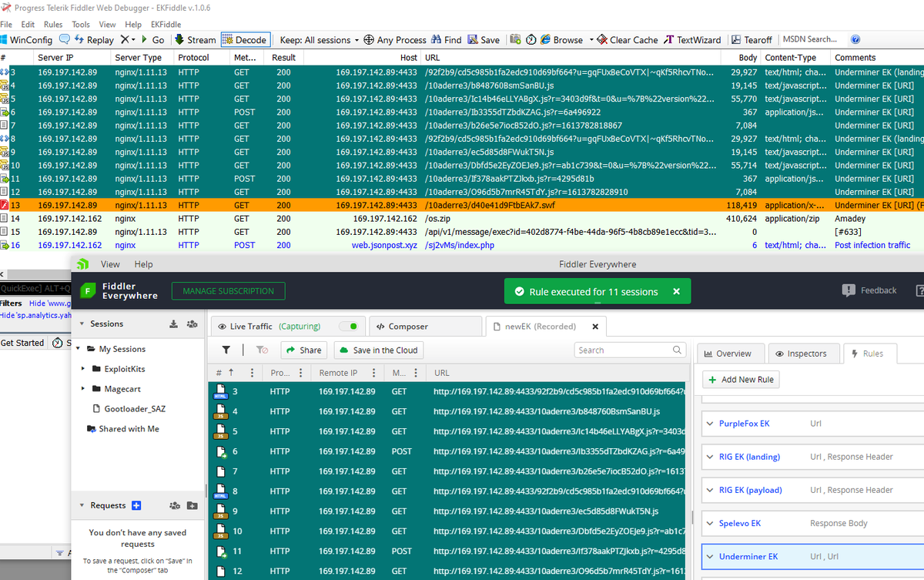924x580 pixels.
Task: Collapse the Sessions panel section
Action: [81, 324]
